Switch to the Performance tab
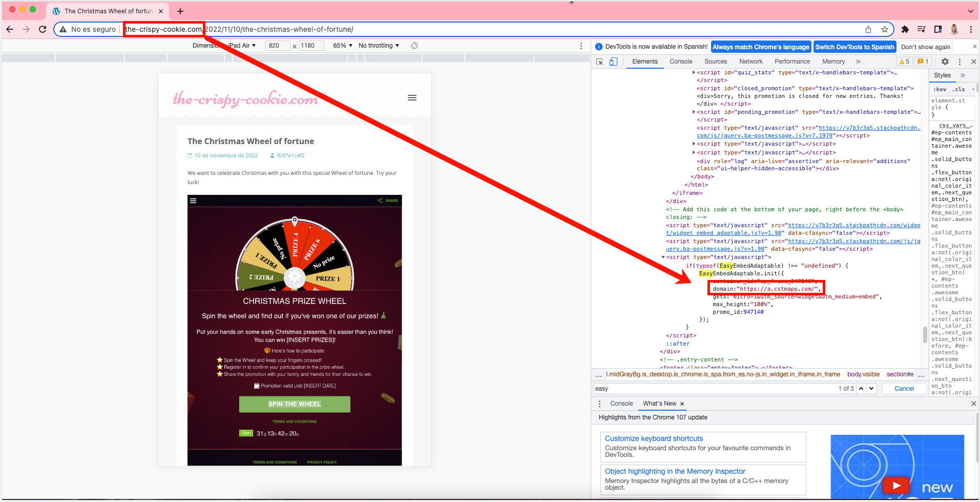 point(793,62)
